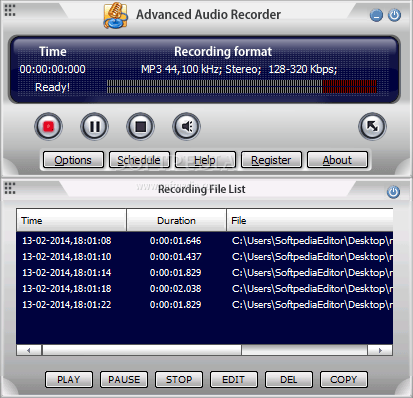Click the left arrow of the horizontal scrollbar
This screenshot has width=413, height=398.
click(x=29, y=350)
